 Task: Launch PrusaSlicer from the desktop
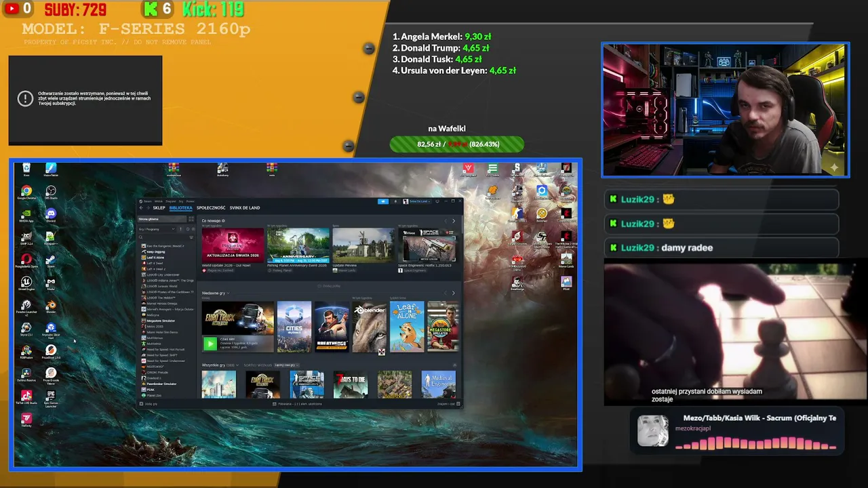click(x=51, y=352)
